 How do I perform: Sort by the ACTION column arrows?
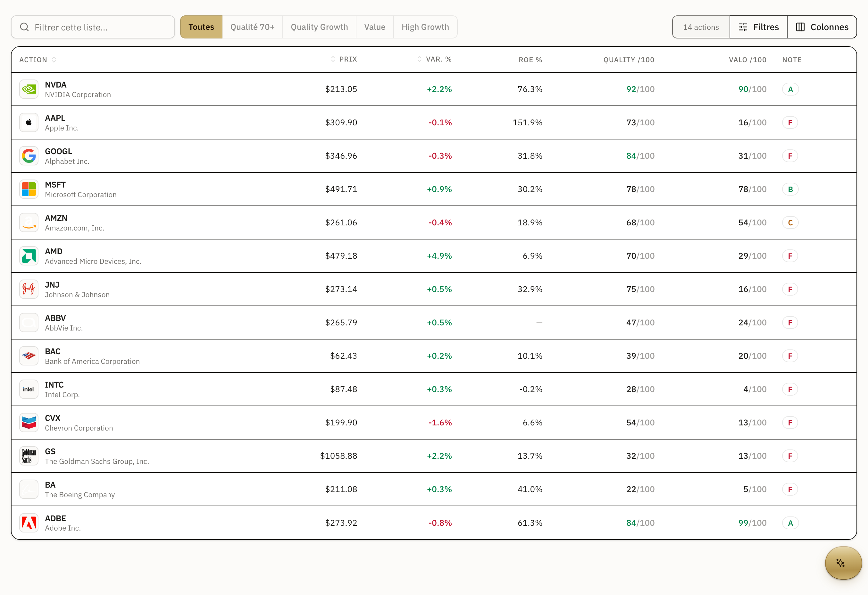coord(54,60)
